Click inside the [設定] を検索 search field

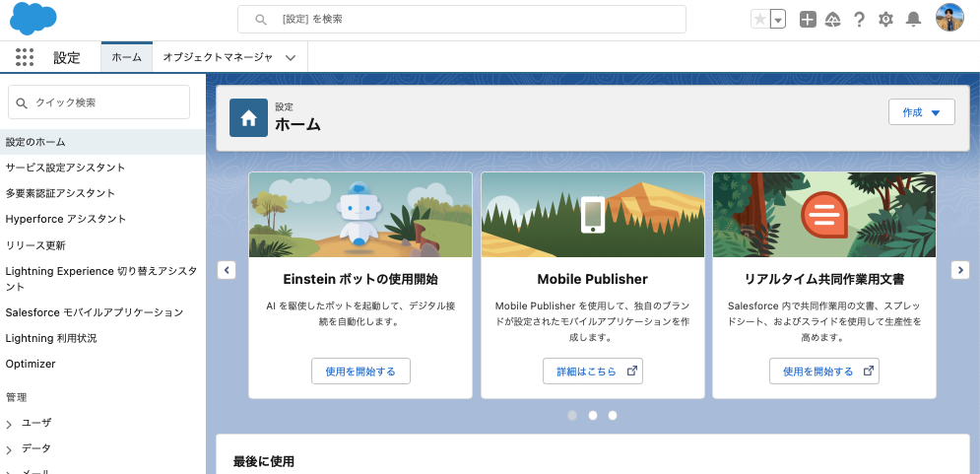tap(462, 20)
